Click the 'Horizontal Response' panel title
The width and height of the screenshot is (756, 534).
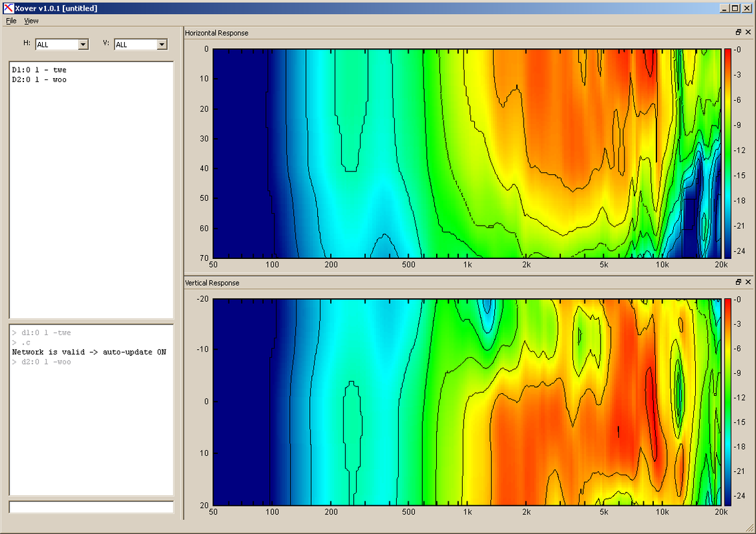click(216, 33)
